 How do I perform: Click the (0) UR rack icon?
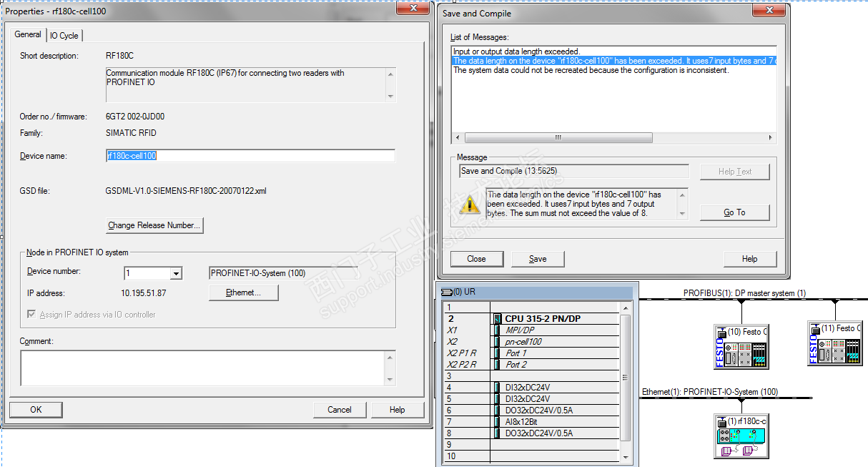point(447,292)
